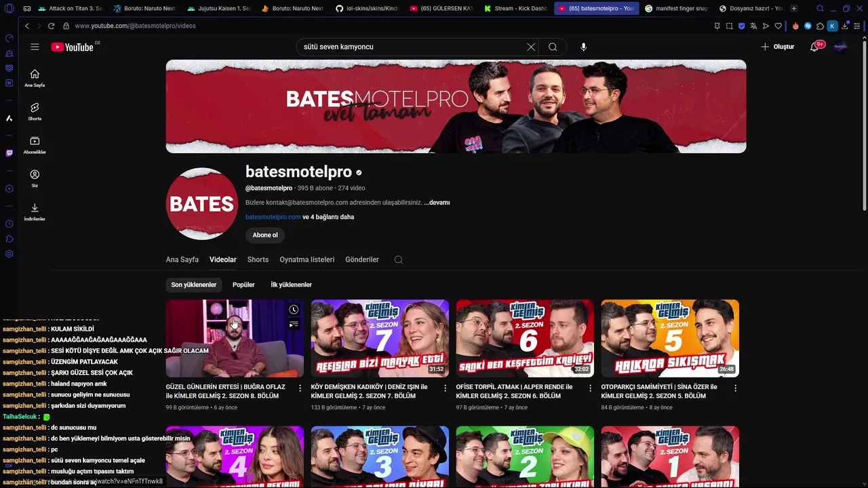Open Siz page in sidebar
This screenshot has height=488, width=868.
(35, 178)
